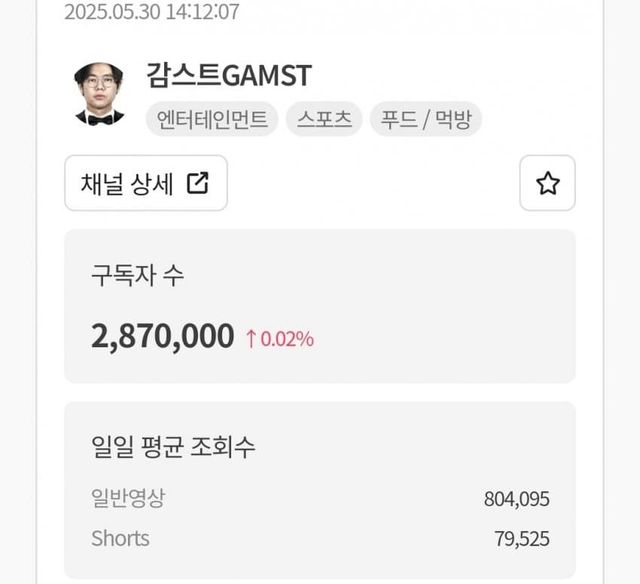
Task: Select the Shorts row label
Action: coord(120,538)
